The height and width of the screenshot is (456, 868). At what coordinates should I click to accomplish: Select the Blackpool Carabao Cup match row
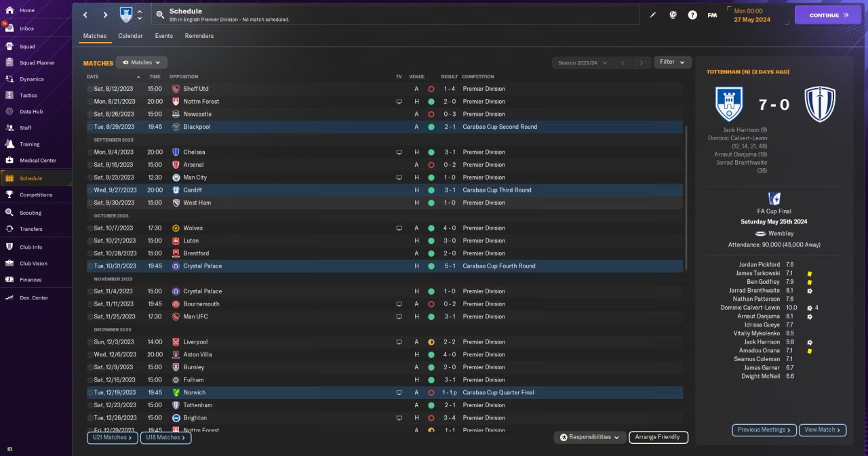[x=384, y=127]
